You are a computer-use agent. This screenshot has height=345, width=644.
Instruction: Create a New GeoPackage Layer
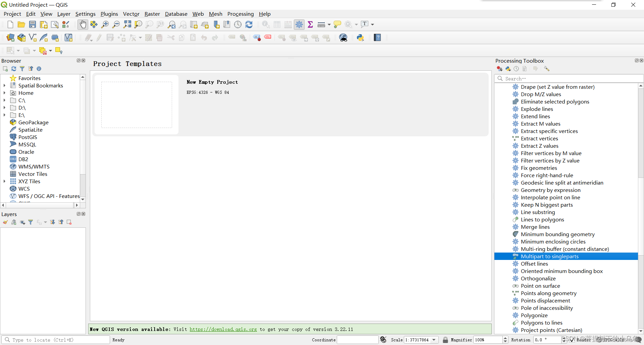coord(21,38)
